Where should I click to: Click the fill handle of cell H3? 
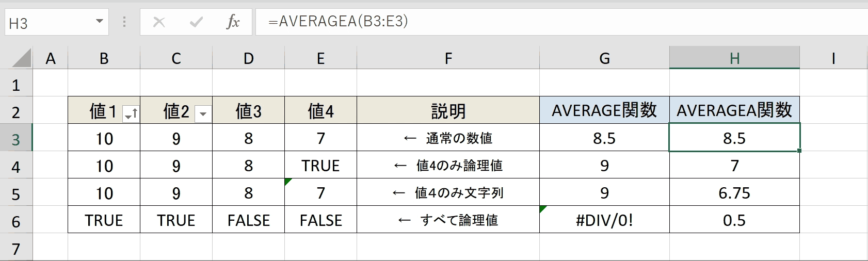tap(799, 151)
